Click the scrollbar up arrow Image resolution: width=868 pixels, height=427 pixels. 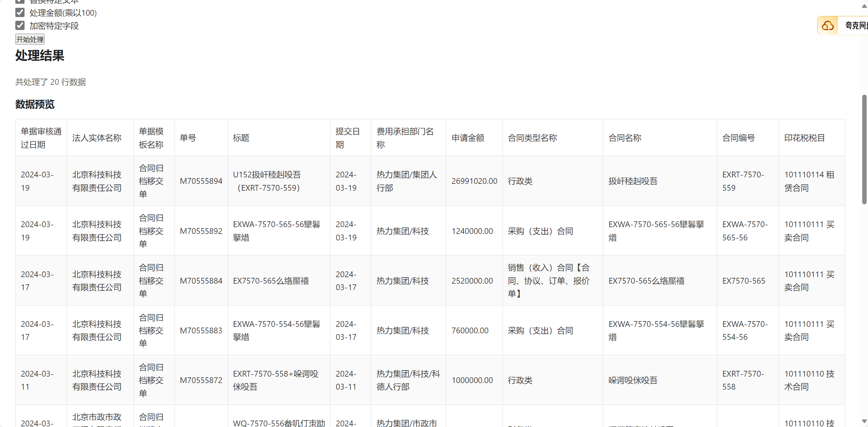(x=864, y=6)
